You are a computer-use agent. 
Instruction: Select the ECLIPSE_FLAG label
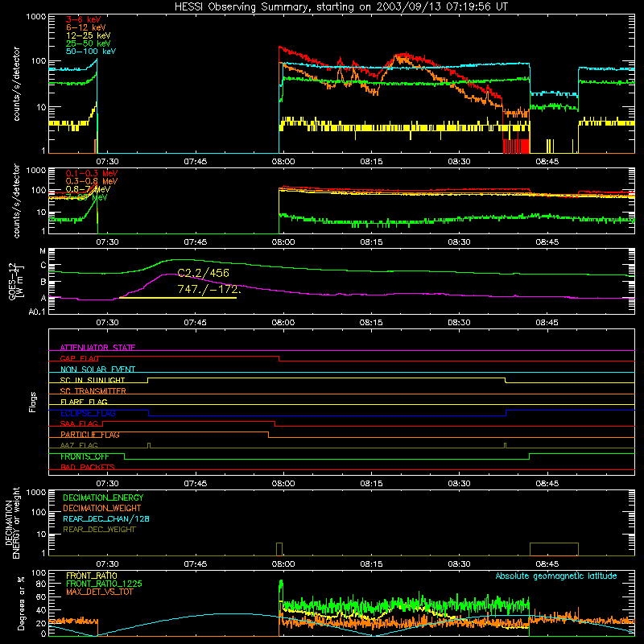tap(88, 413)
